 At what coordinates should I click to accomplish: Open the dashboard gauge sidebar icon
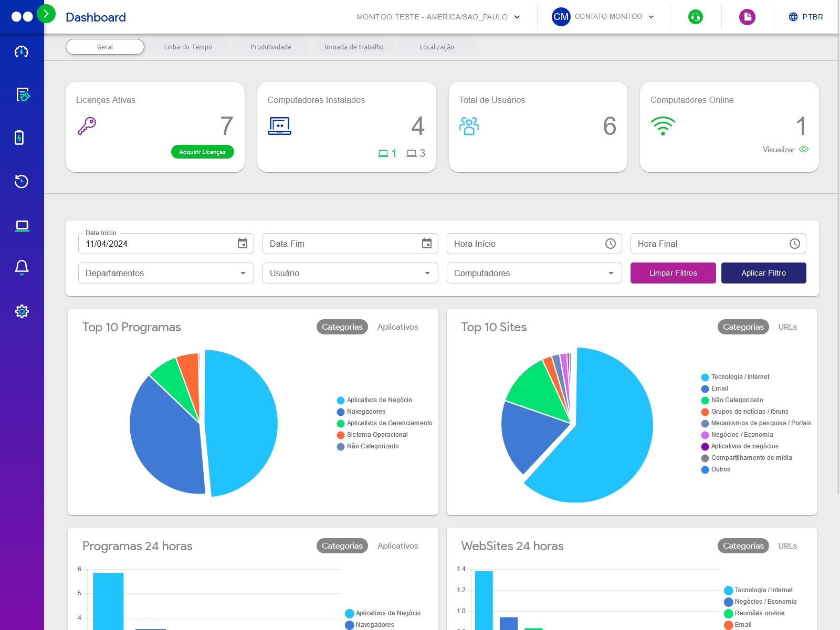pos(22,51)
